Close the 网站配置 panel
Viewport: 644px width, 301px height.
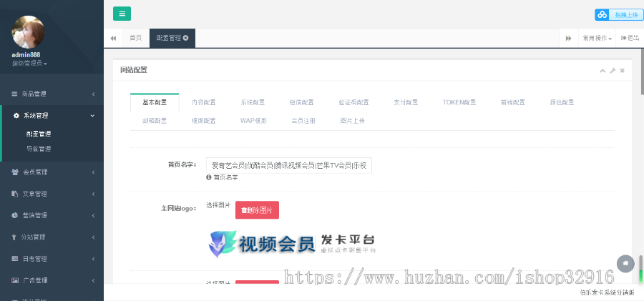tap(623, 71)
